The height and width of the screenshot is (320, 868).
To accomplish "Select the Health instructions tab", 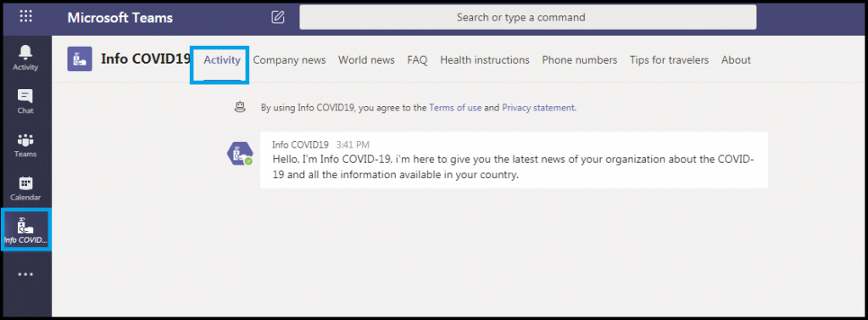I will (485, 60).
